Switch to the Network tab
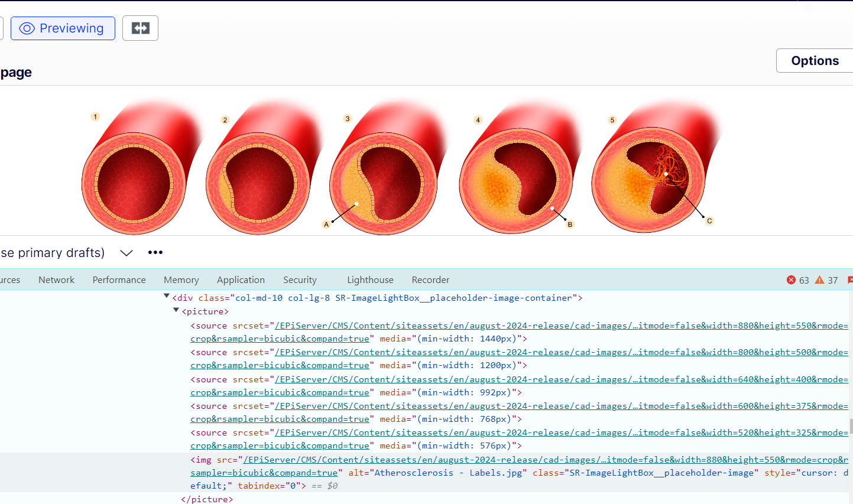853x504 pixels. (56, 280)
